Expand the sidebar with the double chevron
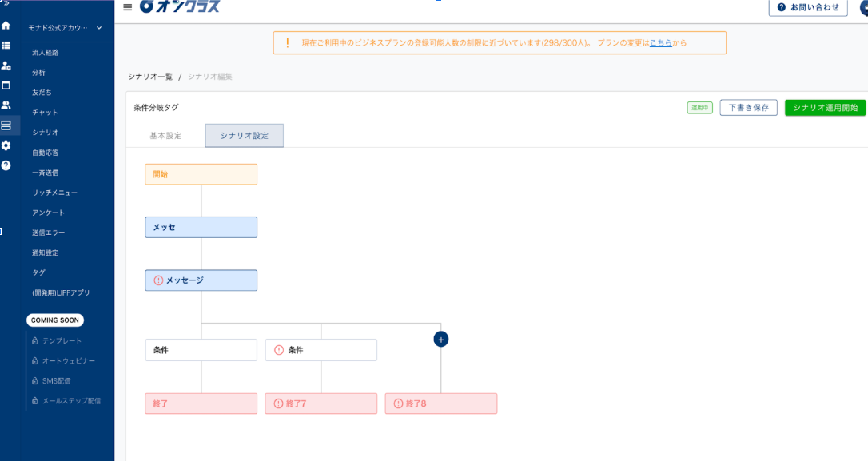The width and height of the screenshot is (868, 461). [x=6, y=3]
